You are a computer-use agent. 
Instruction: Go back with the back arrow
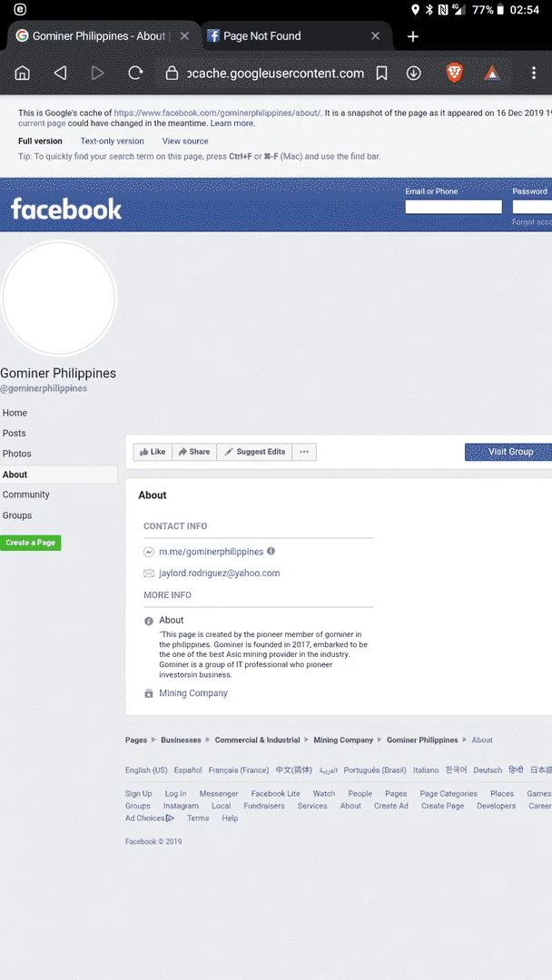(x=60, y=73)
